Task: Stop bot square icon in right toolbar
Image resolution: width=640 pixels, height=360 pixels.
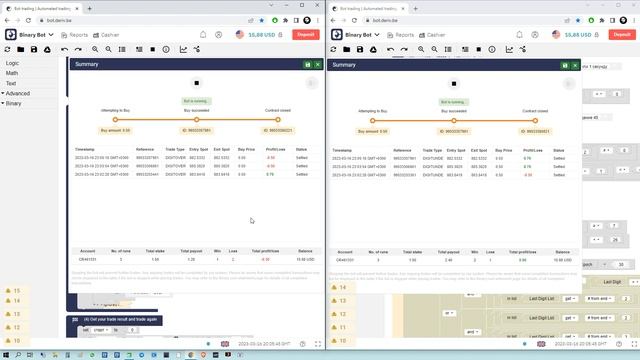Action: 479,49
